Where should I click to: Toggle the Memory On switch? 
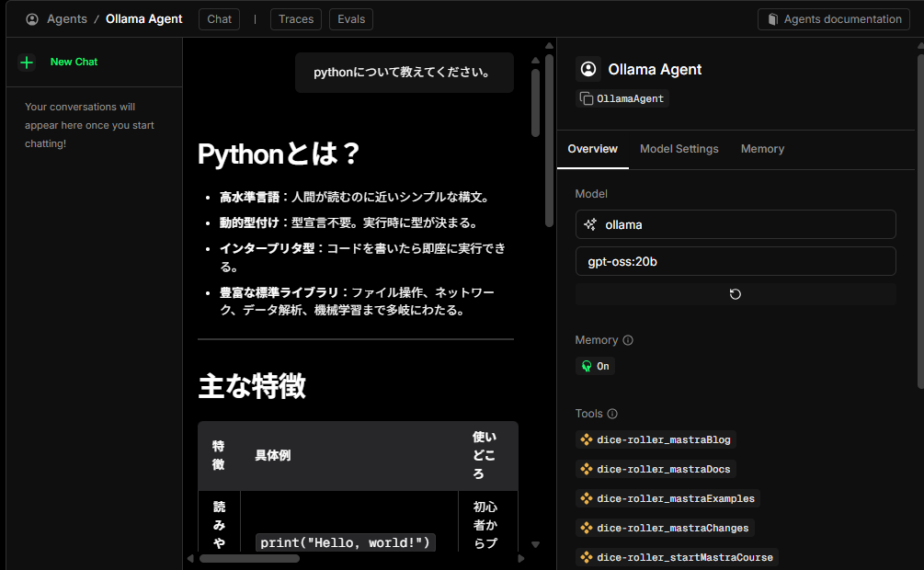tap(595, 365)
